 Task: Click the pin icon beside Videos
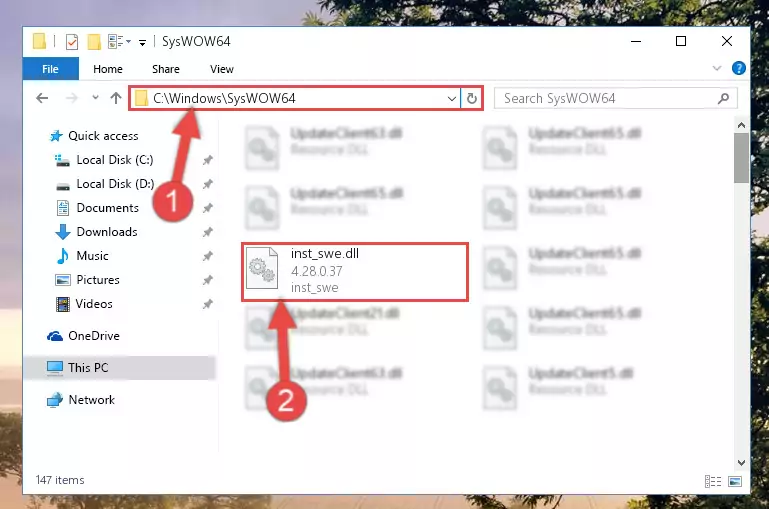(x=208, y=304)
